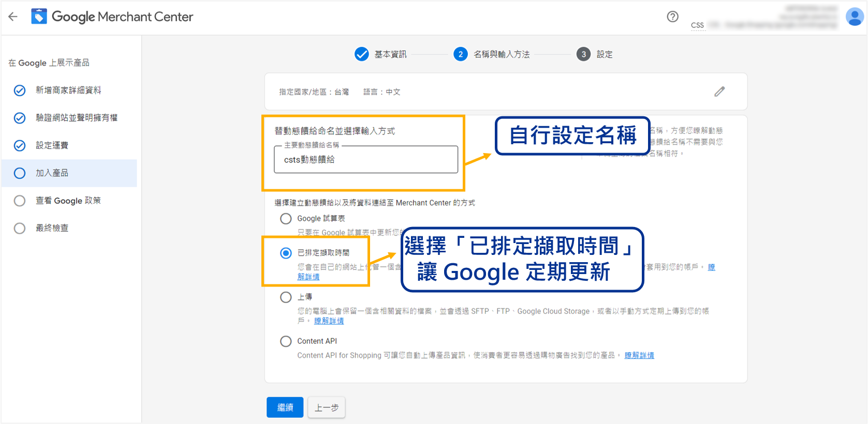The width and height of the screenshot is (868, 424).
Task: Click the checkmark icon beside 驗證網站並聲明擁有權
Action: point(20,118)
